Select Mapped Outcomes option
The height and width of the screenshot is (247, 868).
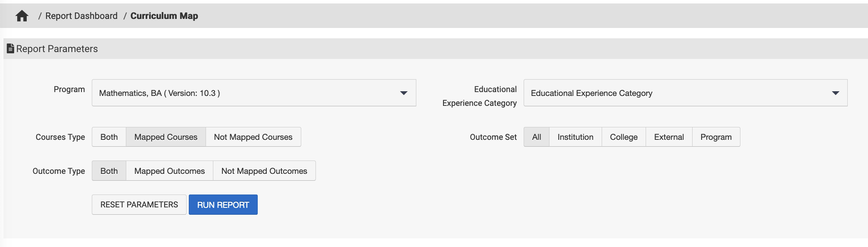[169, 171]
